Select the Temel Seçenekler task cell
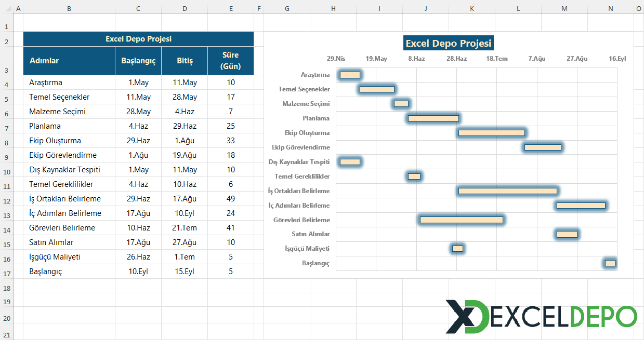 point(69,97)
